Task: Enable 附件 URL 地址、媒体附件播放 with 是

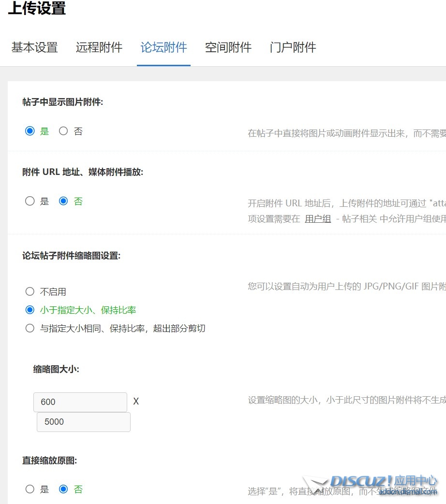Action: [30, 201]
